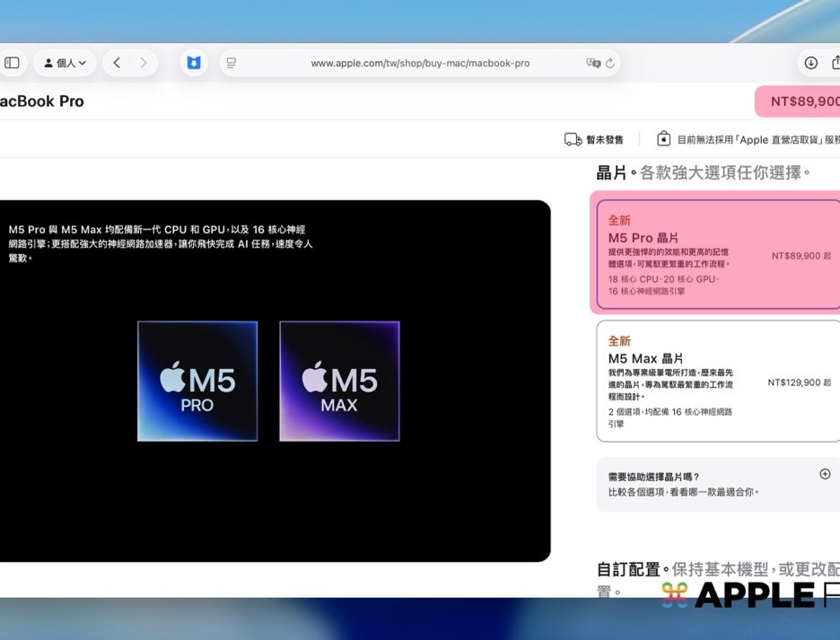The image size is (840, 640).
Task: Click the 暫未發售 delivery truck link
Action: pos(594,139)
